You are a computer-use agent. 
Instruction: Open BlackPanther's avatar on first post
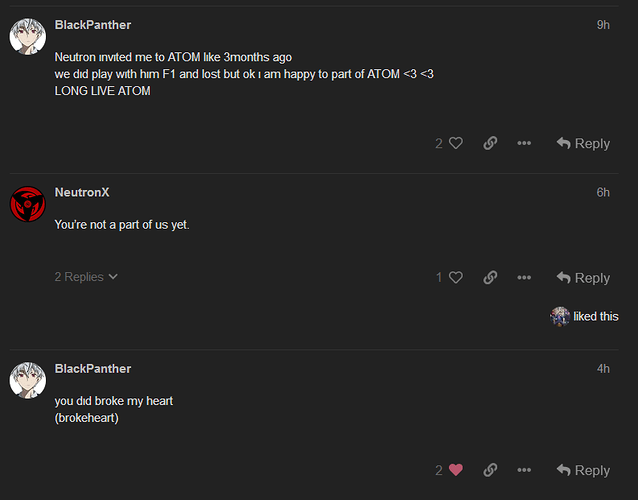tap(28, 37)
